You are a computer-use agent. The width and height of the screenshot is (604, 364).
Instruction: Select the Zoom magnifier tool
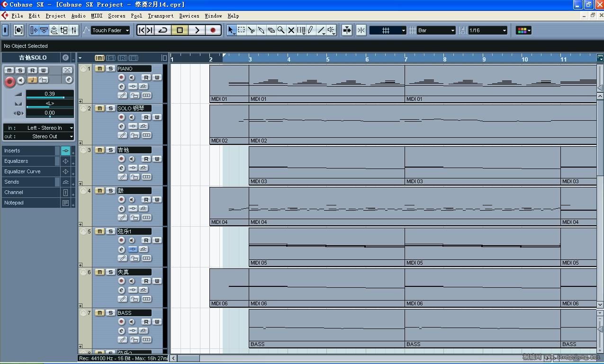pyautogui.click(x=281, y=30)
